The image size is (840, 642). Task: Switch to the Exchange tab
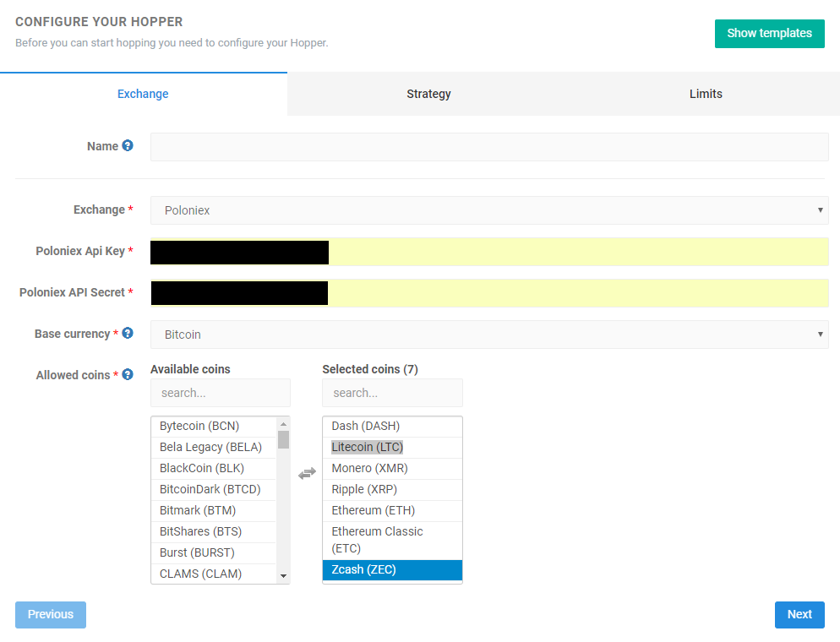(x=143, y=94)
